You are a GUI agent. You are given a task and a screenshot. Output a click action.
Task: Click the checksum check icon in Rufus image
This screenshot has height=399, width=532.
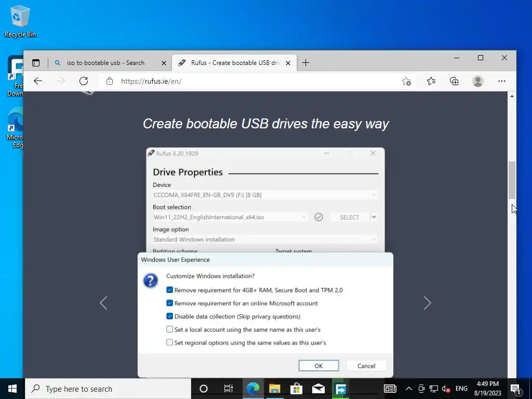click(318, 217)
